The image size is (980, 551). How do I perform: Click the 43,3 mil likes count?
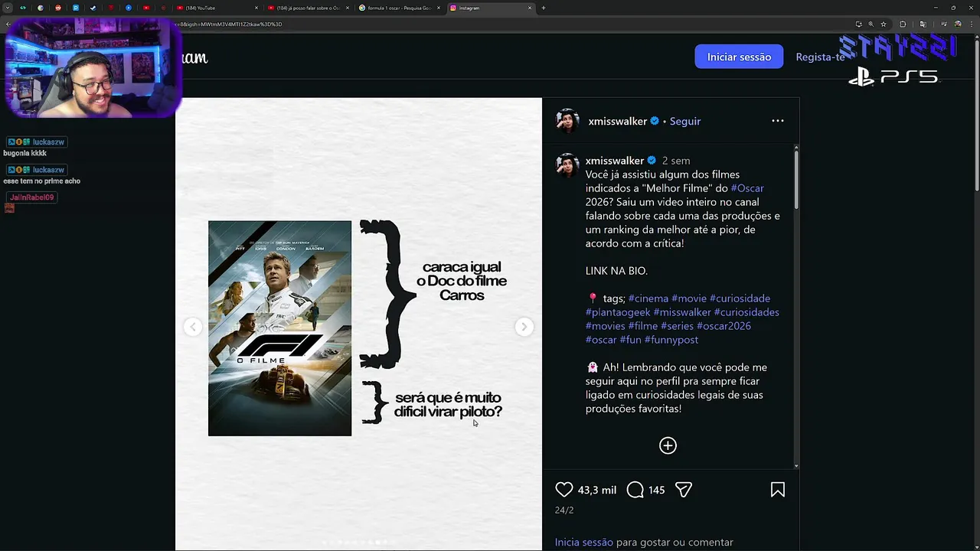pos(597,490)
